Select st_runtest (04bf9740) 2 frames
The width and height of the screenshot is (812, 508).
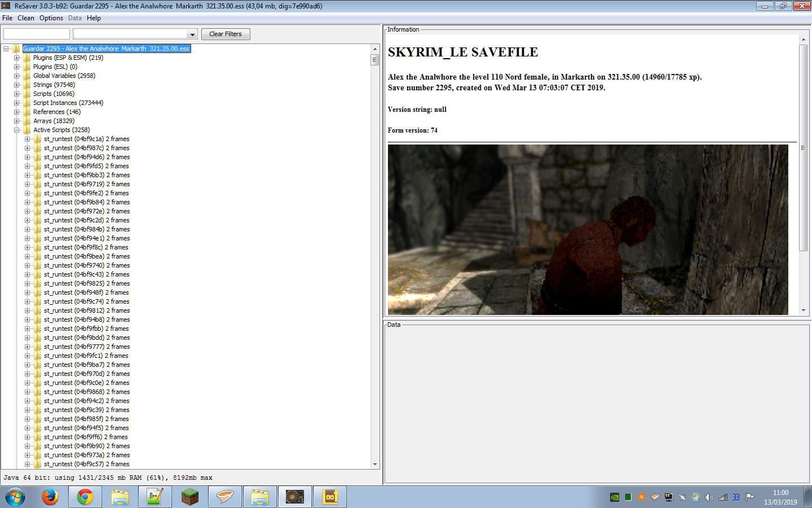[x=87, y=265]
